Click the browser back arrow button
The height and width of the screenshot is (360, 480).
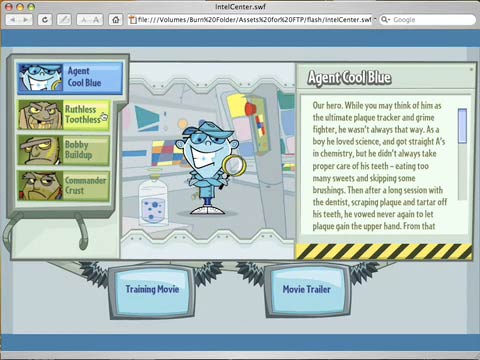click(13, 20)
